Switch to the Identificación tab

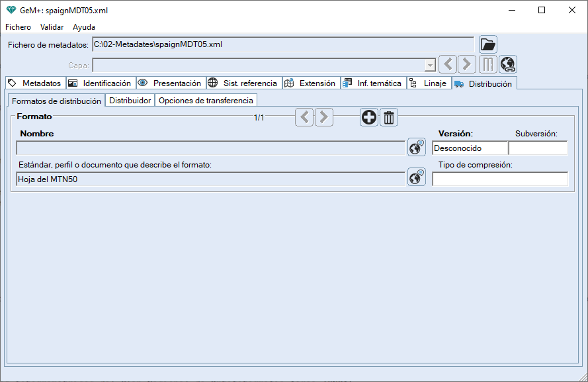[101, 83]
